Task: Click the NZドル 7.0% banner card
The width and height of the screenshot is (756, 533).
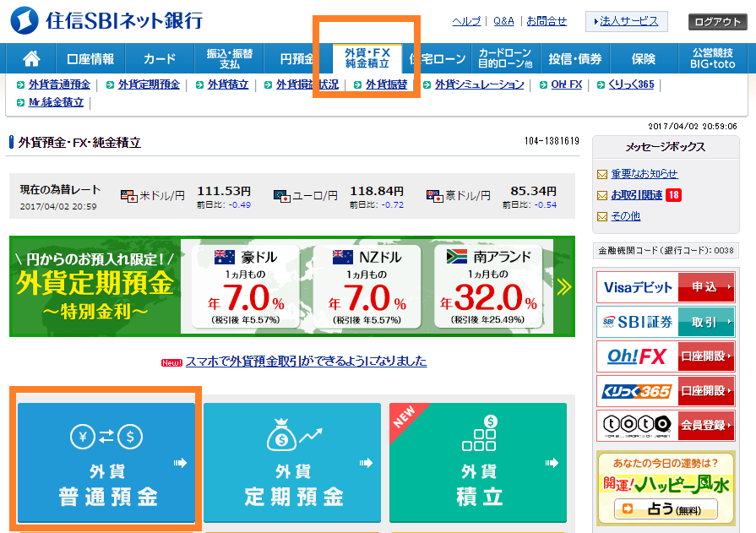Action: 367,286
